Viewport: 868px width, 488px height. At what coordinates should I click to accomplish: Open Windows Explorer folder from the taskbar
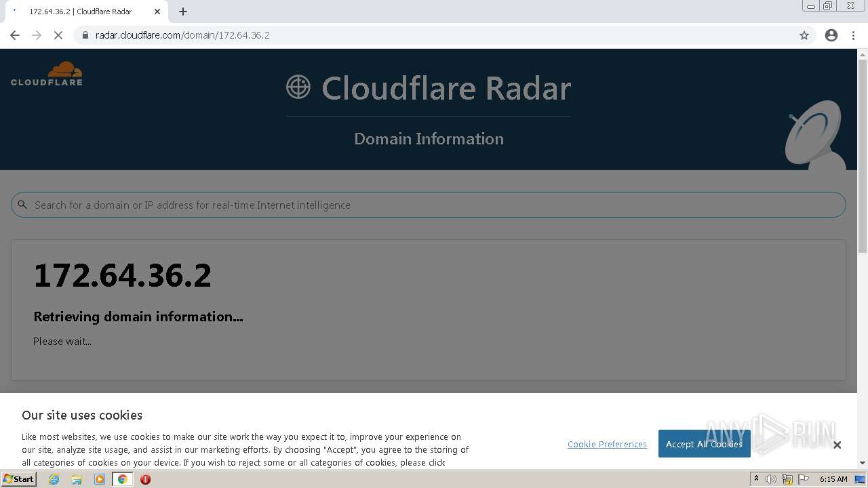(77, 479)
